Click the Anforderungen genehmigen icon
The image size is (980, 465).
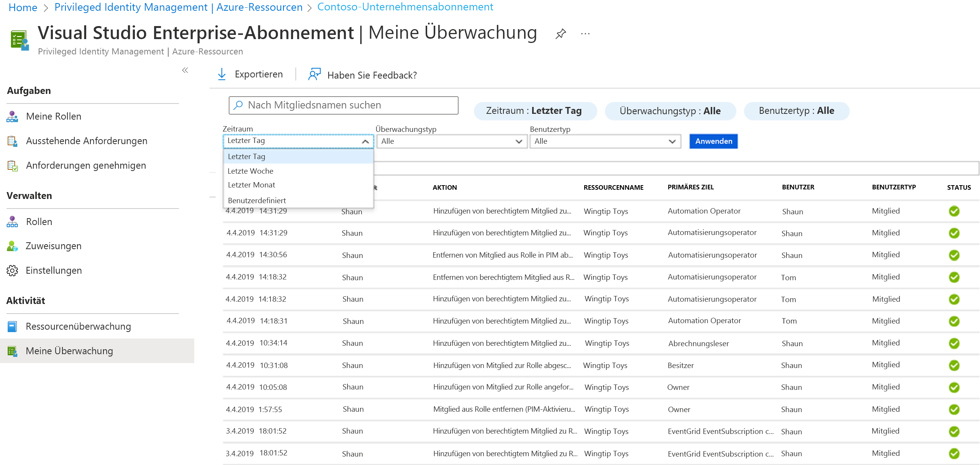click(x=12, y=166)
